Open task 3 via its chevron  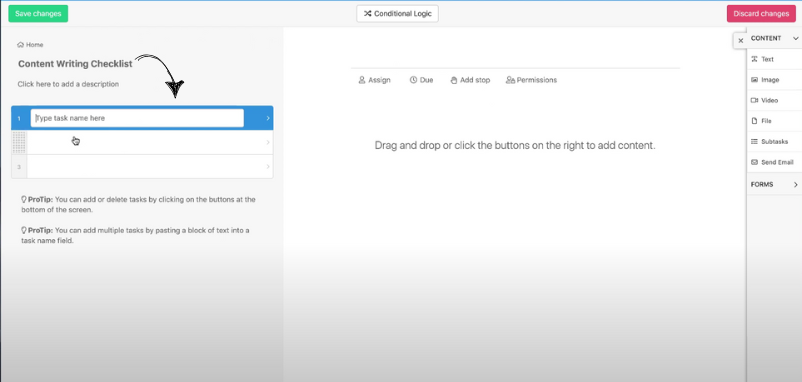[268, 167]
